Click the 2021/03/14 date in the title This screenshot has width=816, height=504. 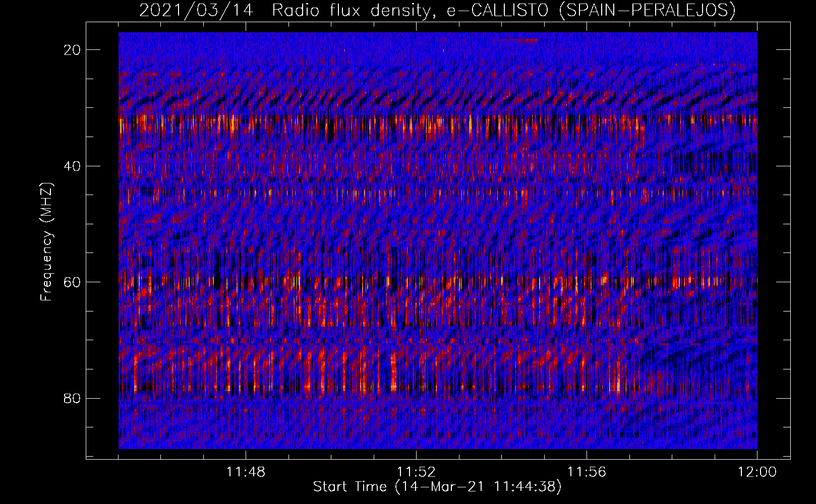(196, 11)
